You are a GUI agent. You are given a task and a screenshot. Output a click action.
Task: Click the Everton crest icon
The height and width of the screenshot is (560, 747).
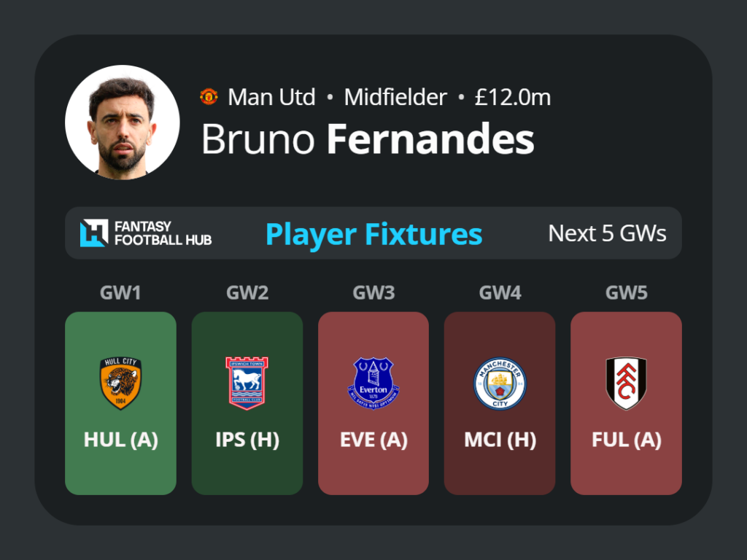coord(373,384)
